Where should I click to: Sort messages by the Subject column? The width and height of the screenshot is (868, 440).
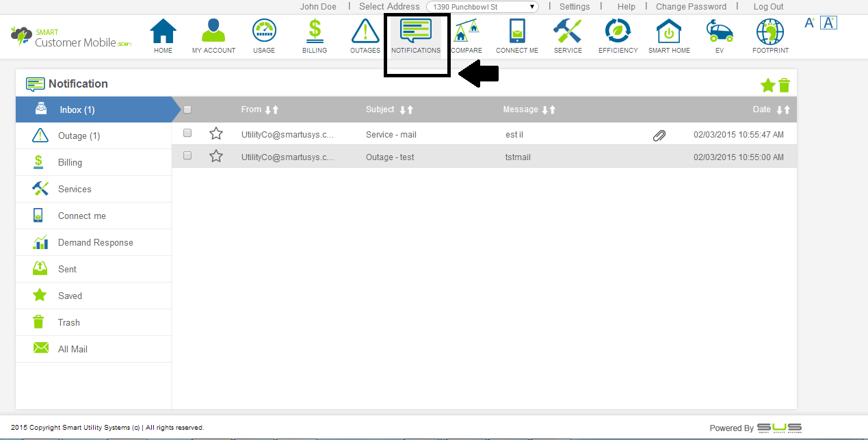pyautogui.click(x=406, y=110)
